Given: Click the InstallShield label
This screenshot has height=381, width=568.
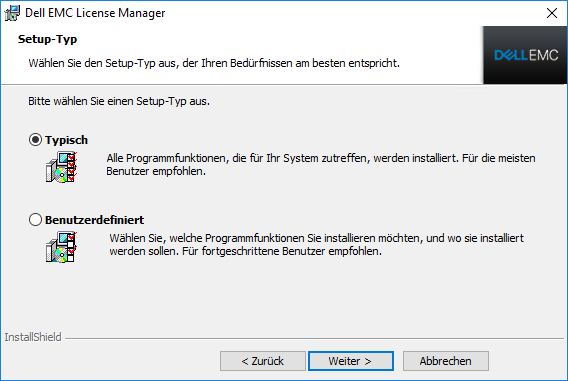Looking at the screenshot, I should click(33, 337).
